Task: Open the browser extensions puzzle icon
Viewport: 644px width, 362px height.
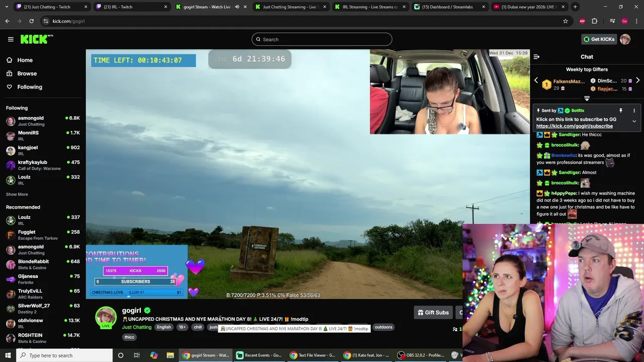Action: pyautogui.click(x=595, y=21)
